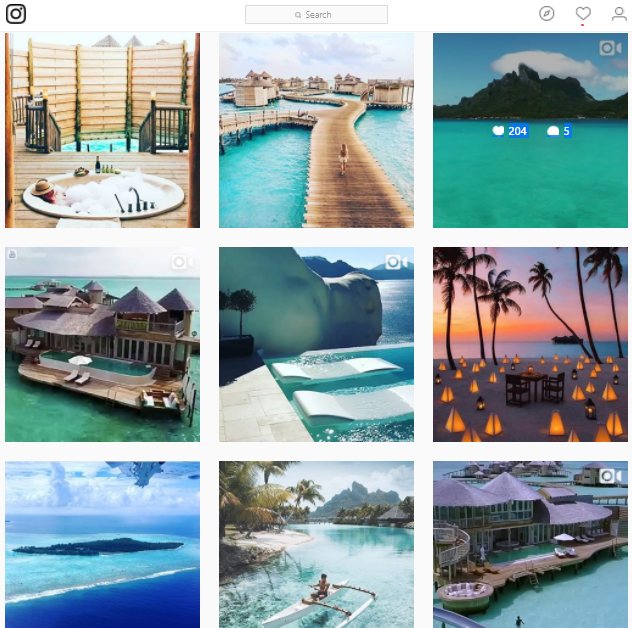
Task: Click the Search input field
Action: (316, 15)
